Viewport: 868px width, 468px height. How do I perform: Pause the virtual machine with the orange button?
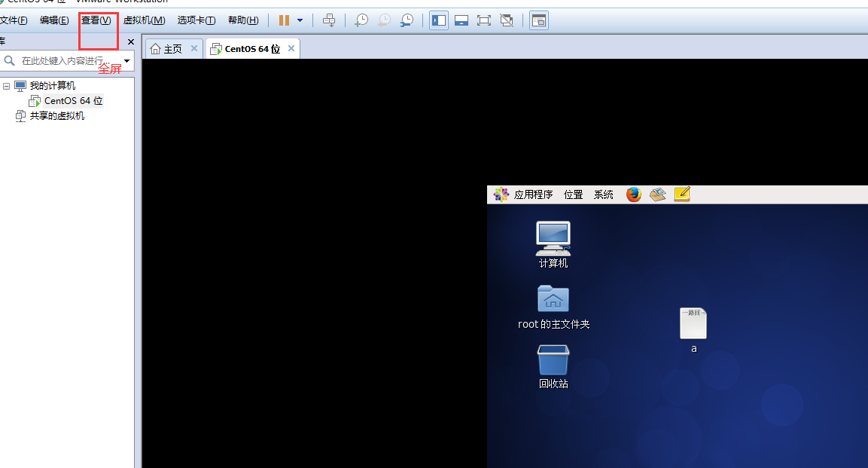(x=284, y=20)
